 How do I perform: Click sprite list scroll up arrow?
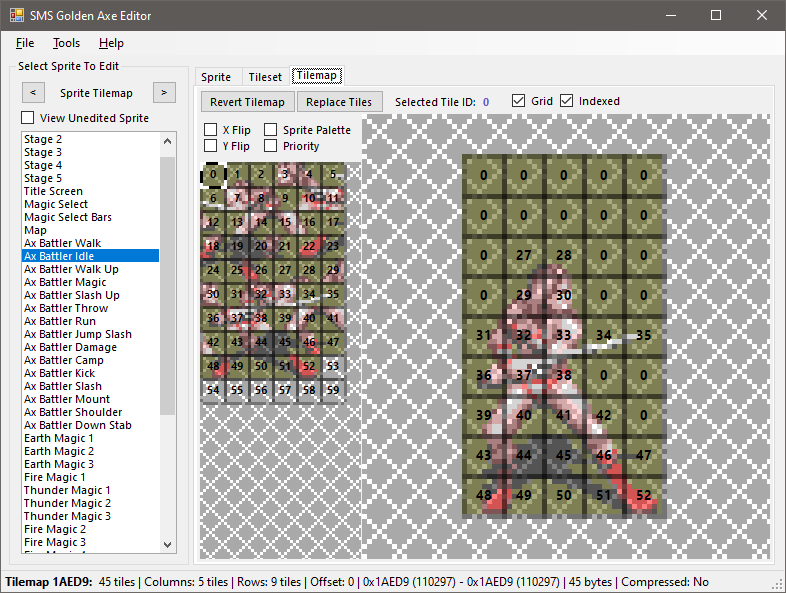point(168,141)
